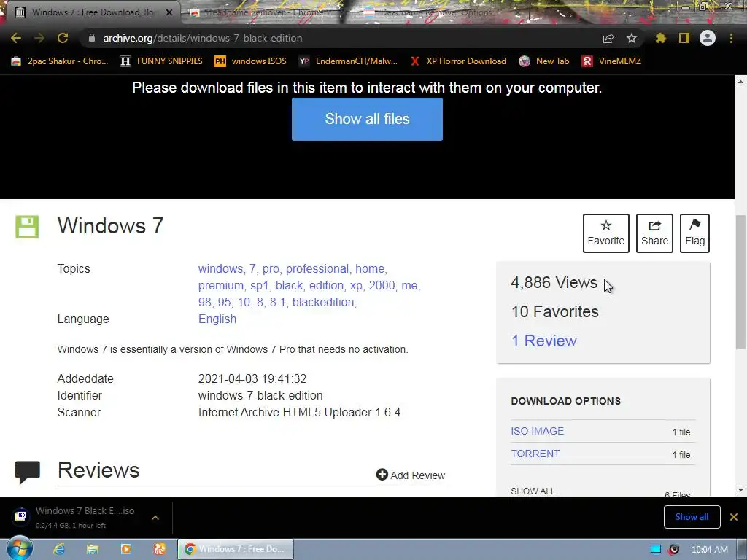
Task: Select the Chrome window taskbar button
Action: point(236,549)
